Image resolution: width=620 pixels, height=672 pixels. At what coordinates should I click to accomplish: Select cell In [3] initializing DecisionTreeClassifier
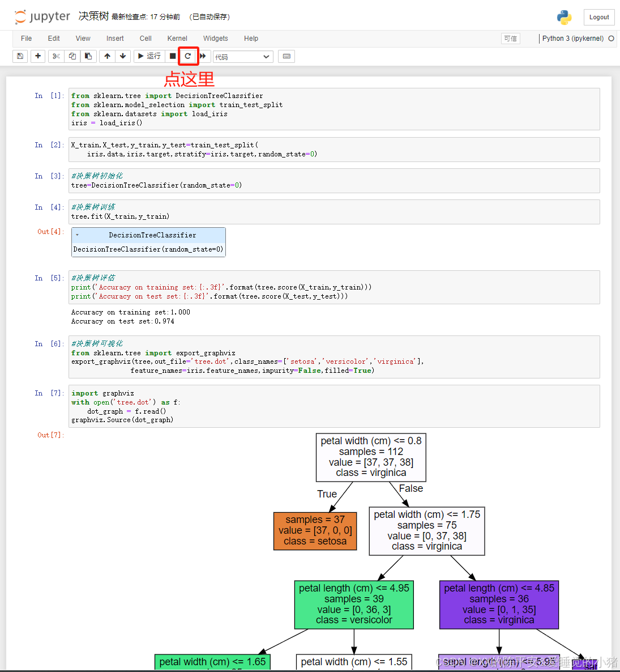coord(334,180)
